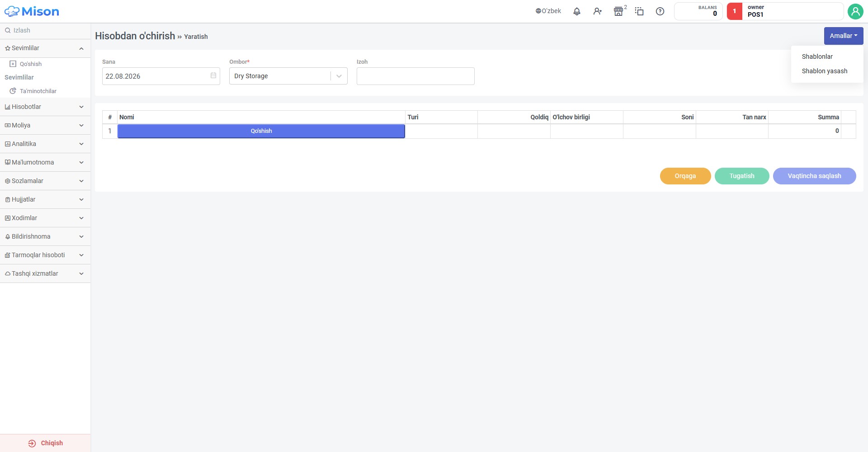
Task: Click the Vaqtincha saqlash button
Action: coord(814,176)
